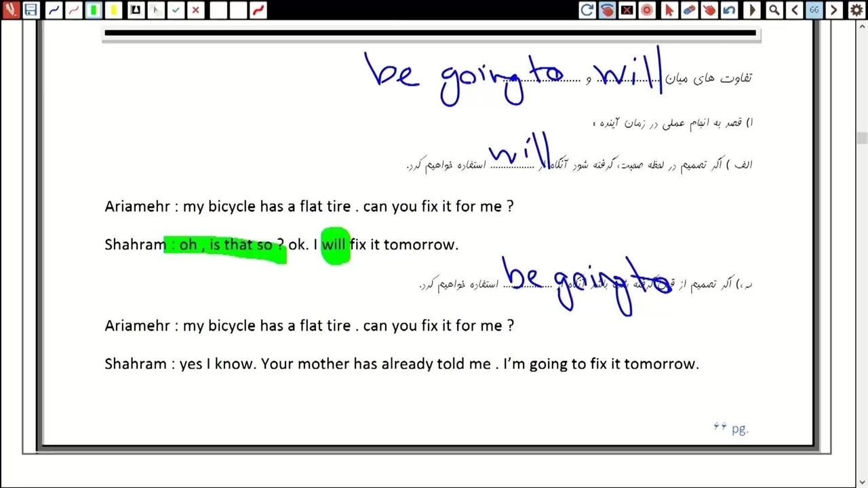
Task: Click the red X cross stamp tool
Action: [x=196, y=10]
